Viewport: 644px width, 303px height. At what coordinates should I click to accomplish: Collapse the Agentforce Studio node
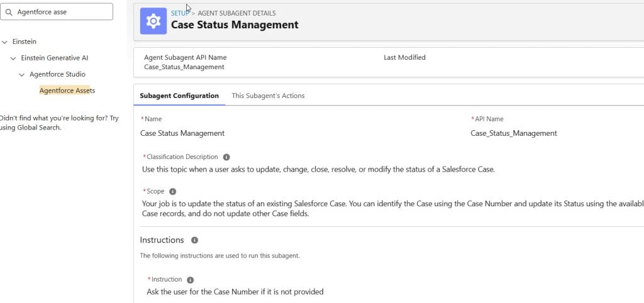click(x=22, y=75)
